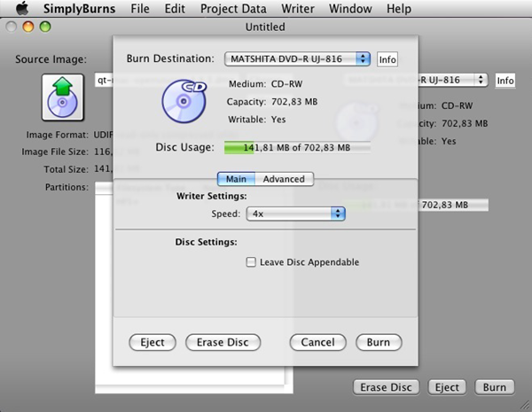This screenshot has width=532, height=412.
Task: Click Info next to Burn Destination
Action: (387, 59)
